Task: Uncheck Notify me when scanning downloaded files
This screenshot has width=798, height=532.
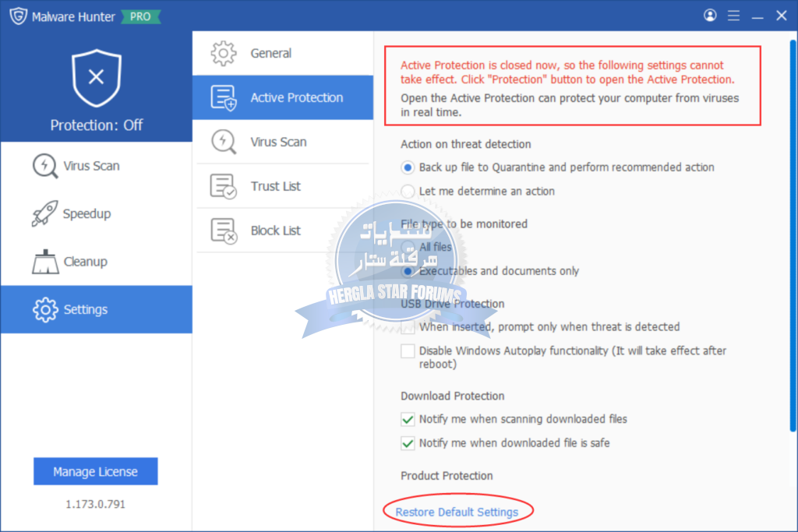Action: 408,420
